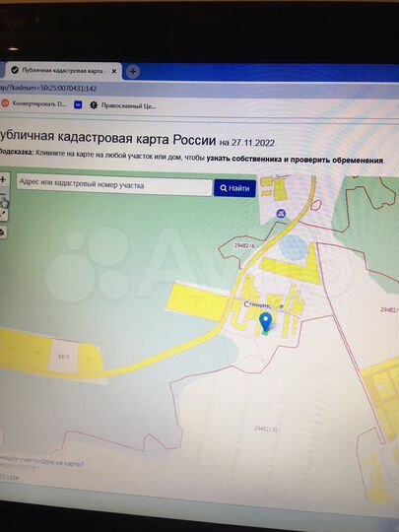Click parcel label '29482/32' on map
The height and width of the screenshot is (532, 399).
pyautogui.click(x=266, y=430)
